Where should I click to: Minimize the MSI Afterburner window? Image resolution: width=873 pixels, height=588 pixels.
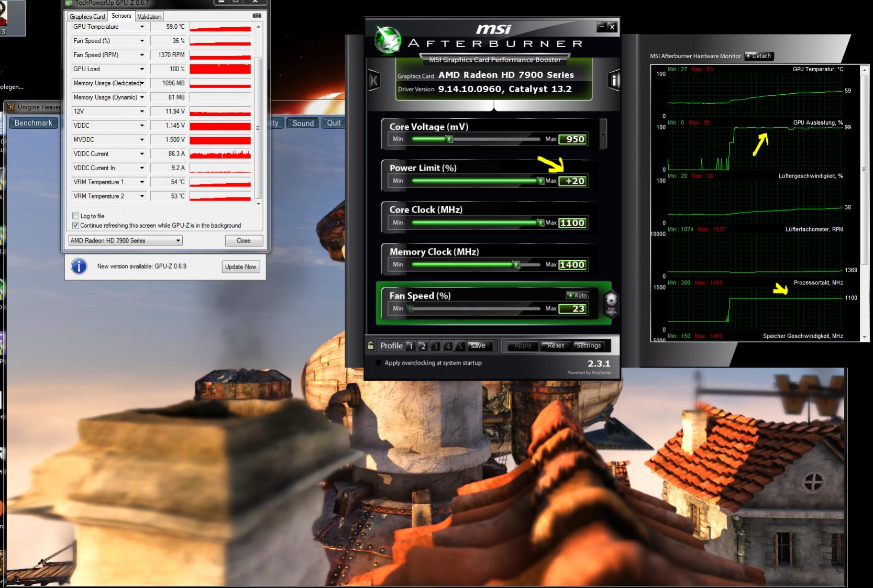click(x=602, y=27)
